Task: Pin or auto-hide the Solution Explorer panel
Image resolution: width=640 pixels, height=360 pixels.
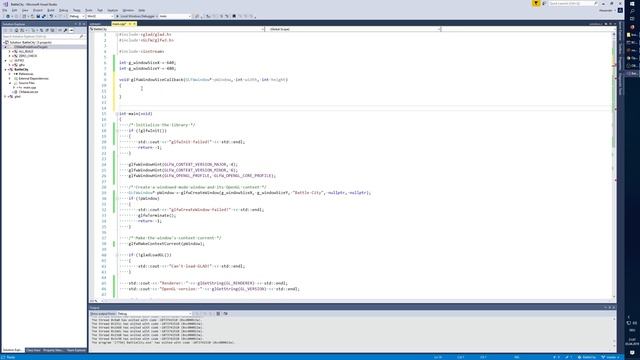Action: 80,24
